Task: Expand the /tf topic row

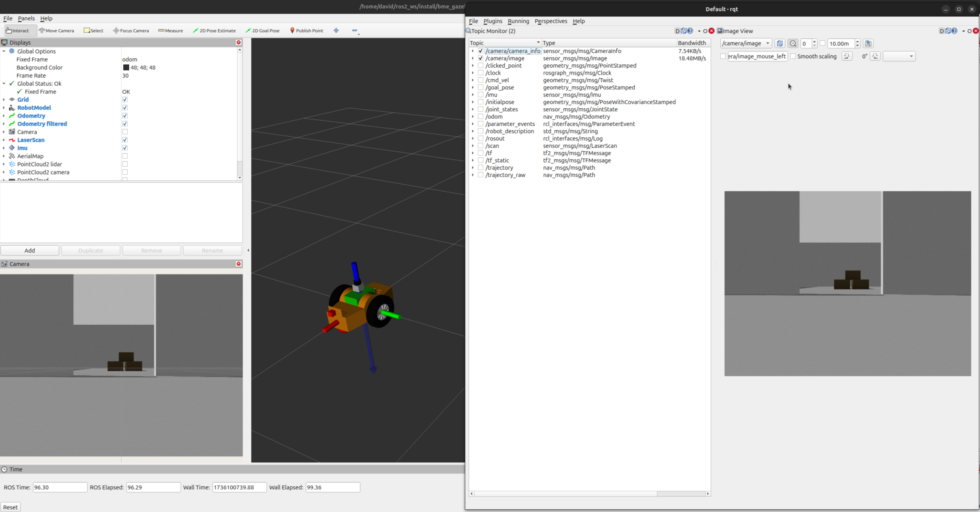Action: (473, 153)
